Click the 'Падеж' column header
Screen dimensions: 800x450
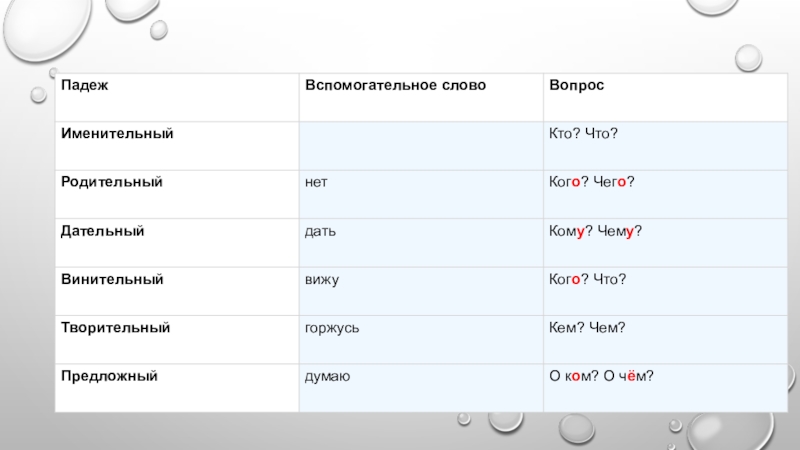pos(85,85)
